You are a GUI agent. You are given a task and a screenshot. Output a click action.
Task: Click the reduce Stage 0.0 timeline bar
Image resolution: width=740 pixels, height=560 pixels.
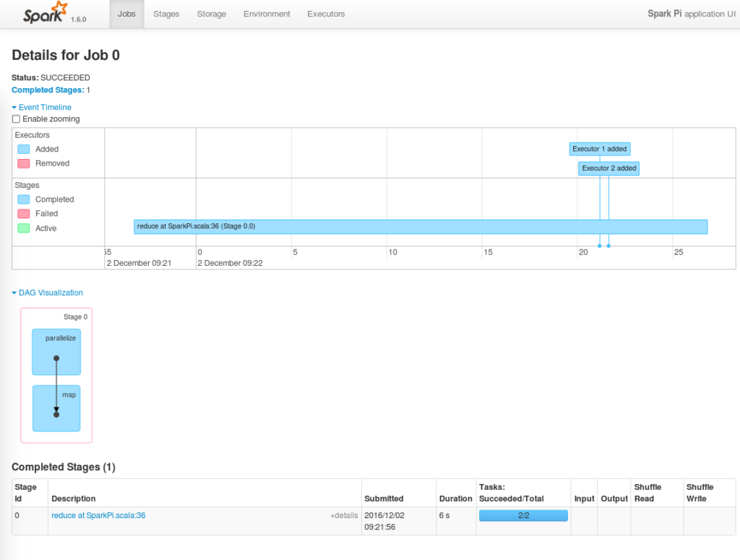[421, 226]
